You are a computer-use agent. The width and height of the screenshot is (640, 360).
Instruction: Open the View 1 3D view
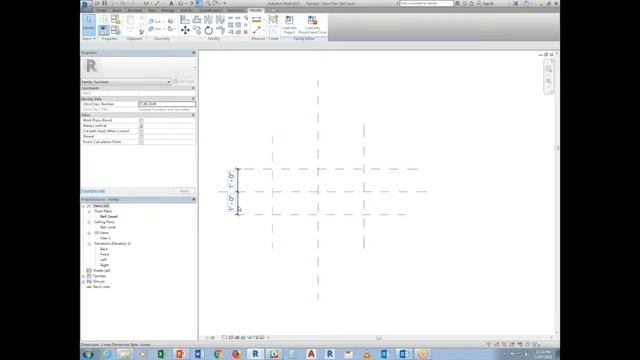(105, 238)
